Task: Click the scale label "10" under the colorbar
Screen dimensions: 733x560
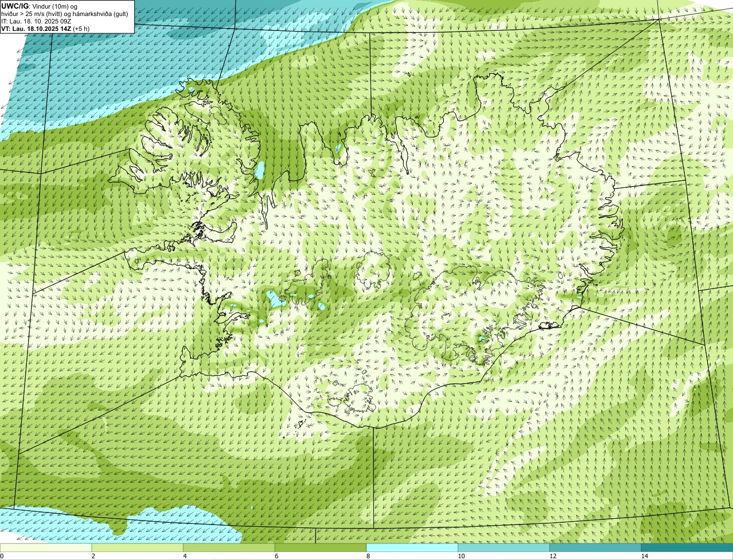Action: coord(462,556)
